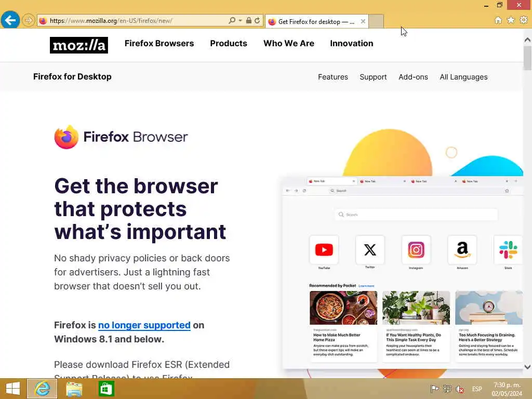Click the network tray icon
This screenshot has width=532, height=399.
tap(447, 389)
